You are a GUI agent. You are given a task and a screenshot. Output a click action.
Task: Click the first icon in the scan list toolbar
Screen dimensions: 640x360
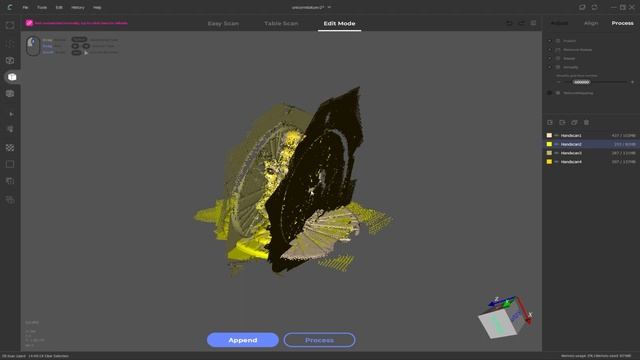[x=550, y=122]
